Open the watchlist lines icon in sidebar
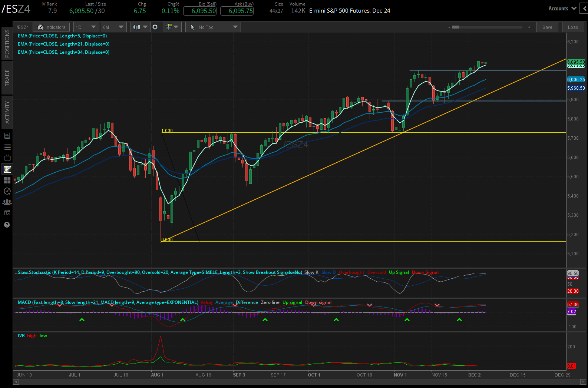This screenshot has width=588, height=388. click(7, 147)
